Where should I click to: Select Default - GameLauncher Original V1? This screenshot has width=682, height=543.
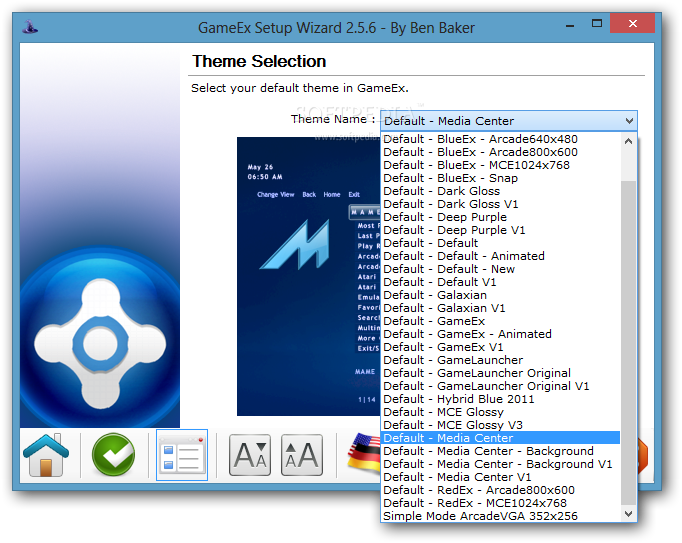(500, 386)
